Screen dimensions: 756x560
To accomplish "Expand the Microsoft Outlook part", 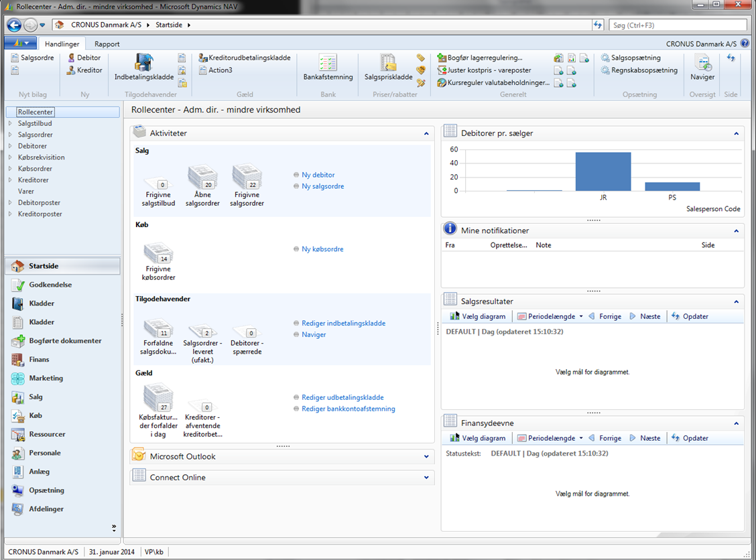I will (426, 456).
